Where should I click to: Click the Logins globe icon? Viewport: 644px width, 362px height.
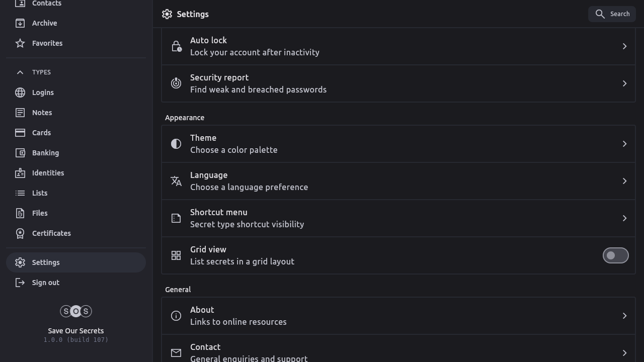(x=20, y=93)
